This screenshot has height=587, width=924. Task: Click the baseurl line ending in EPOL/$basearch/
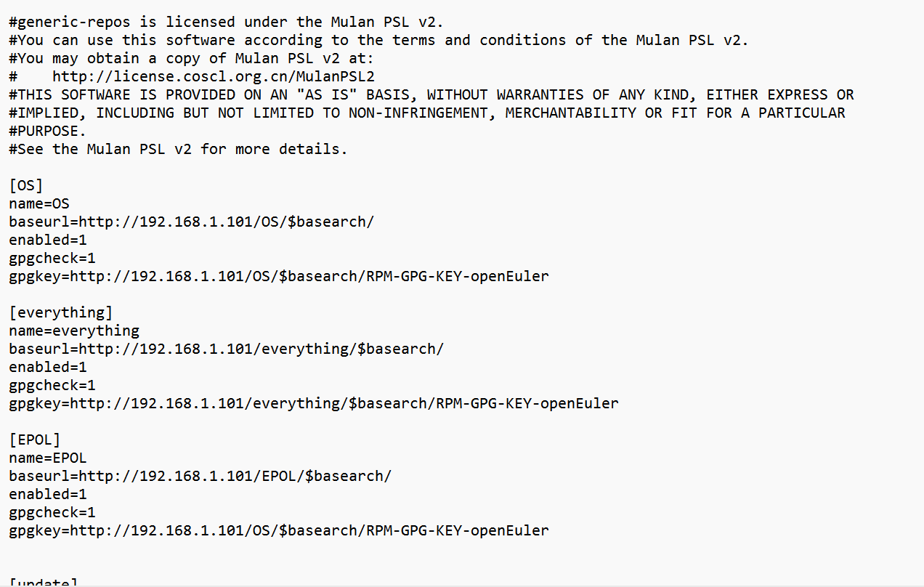[x=200, y=476]
